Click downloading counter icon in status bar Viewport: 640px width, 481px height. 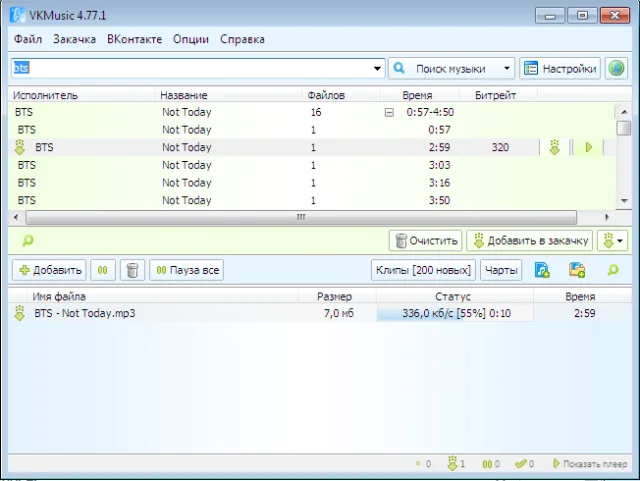452,463
